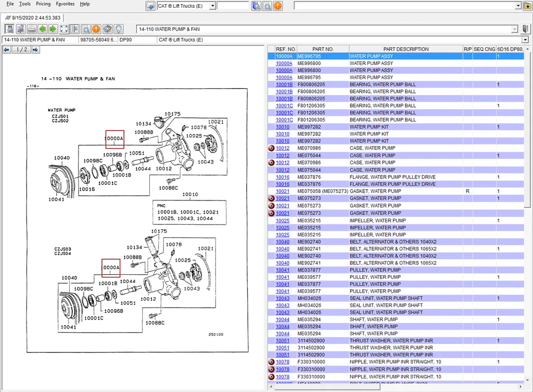Image resolution: width=533 pixels, height=392 pixels.
Task: Click the horizontal scrollbar right arrow under the parts list
Action: pyautogui.click(x=521, y=387)
